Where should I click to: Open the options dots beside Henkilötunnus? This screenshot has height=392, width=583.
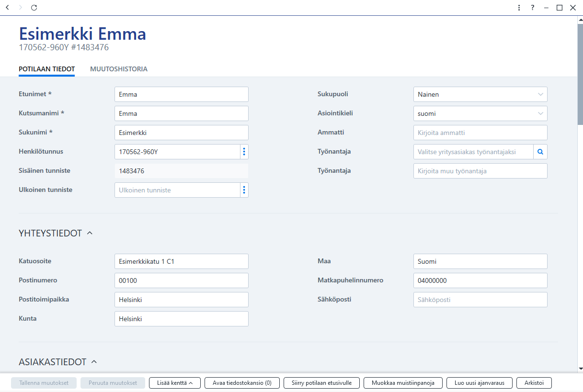(x=244, y=152)
